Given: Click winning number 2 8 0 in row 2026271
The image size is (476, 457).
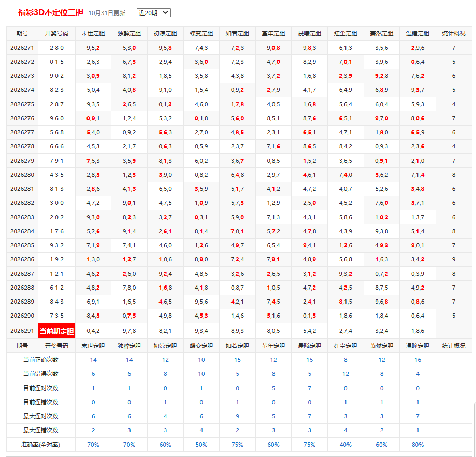Looking at the screenshot, I should pos(57,48).
